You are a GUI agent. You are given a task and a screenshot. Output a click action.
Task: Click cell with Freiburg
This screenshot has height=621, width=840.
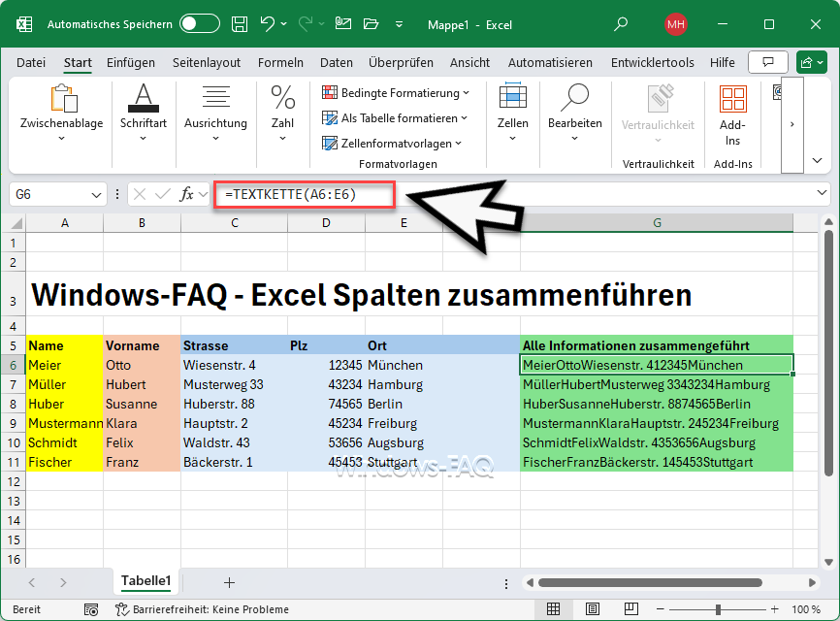pos(404,423)
